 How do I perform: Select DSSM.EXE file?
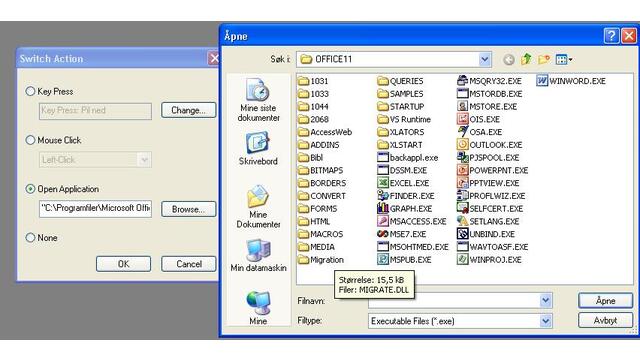(402, 170)
